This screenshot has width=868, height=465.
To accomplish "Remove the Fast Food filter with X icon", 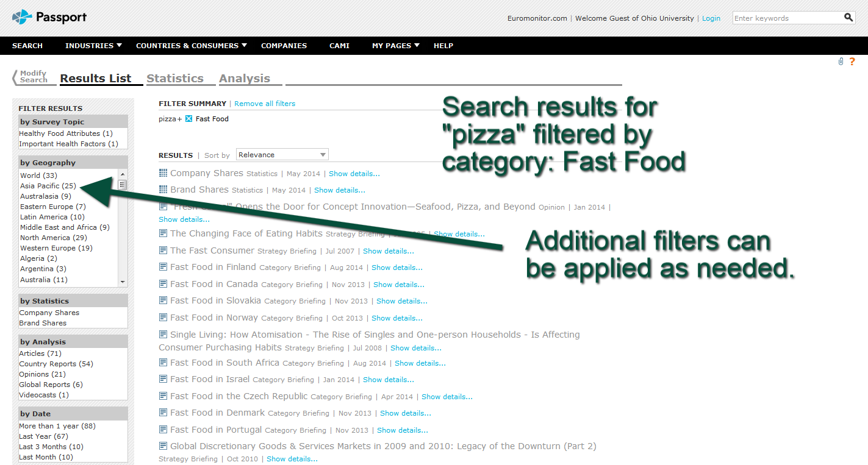I will (189, 119).
